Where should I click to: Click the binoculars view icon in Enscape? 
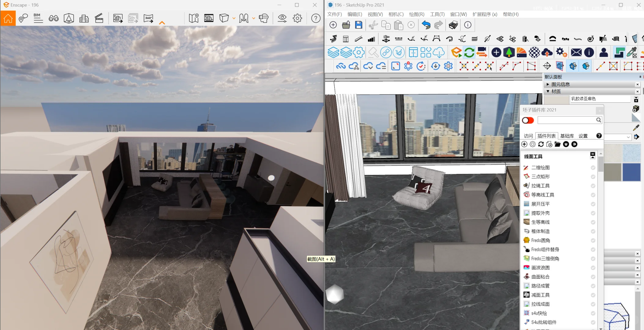54,18
